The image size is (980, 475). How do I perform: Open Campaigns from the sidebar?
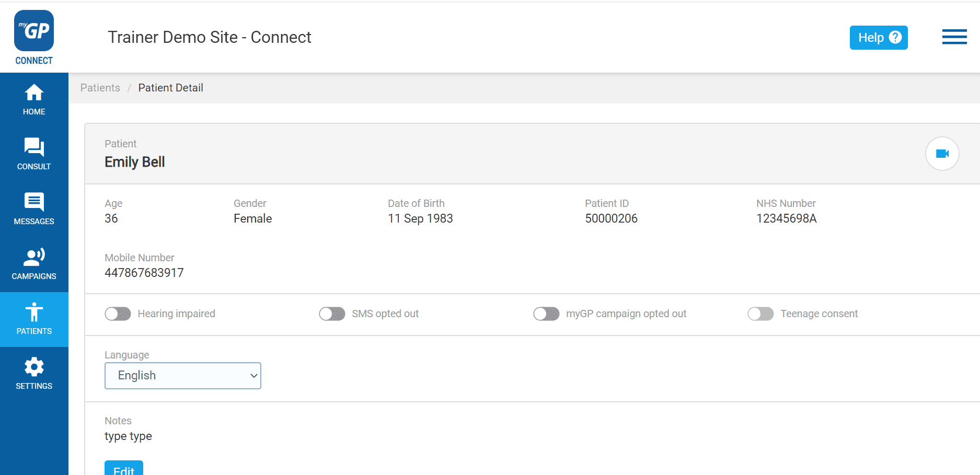34,264
